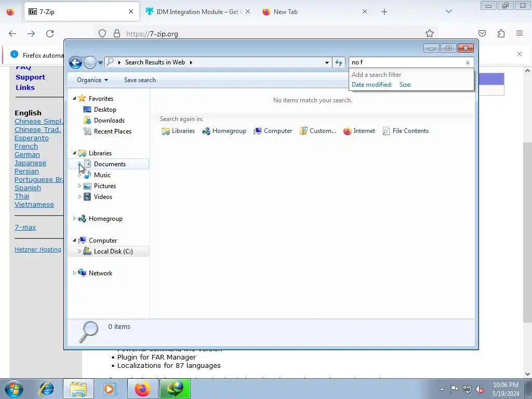Switch to the 7-Zip Firefox tab
The height and width of the screenshot is (399, 532).
(x=82, y=12)
